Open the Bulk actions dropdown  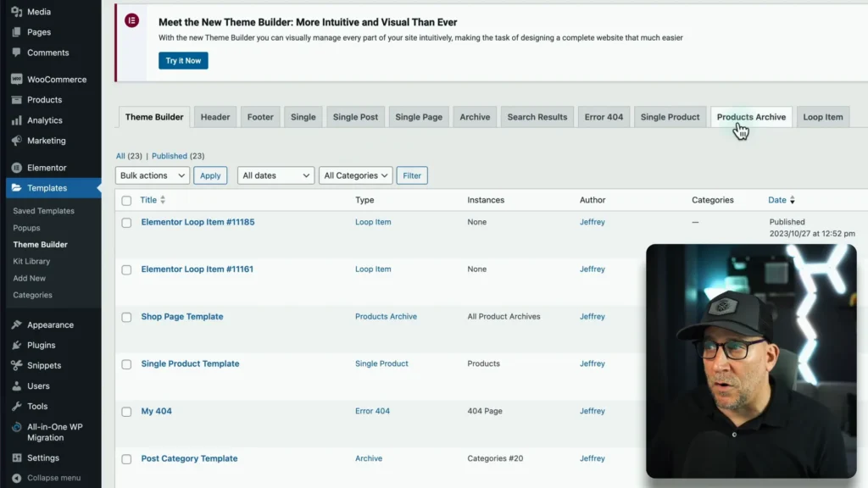tap(153, 175)
